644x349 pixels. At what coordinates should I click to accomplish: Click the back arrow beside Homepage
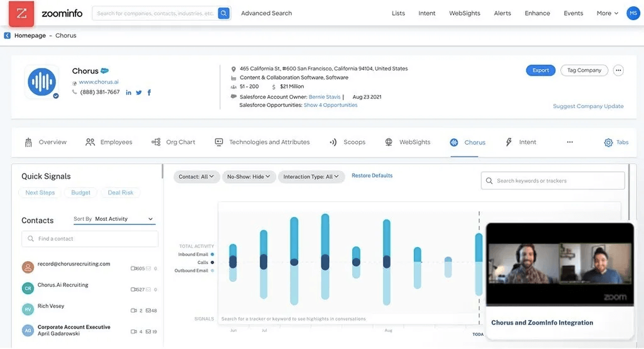[8, 36]
